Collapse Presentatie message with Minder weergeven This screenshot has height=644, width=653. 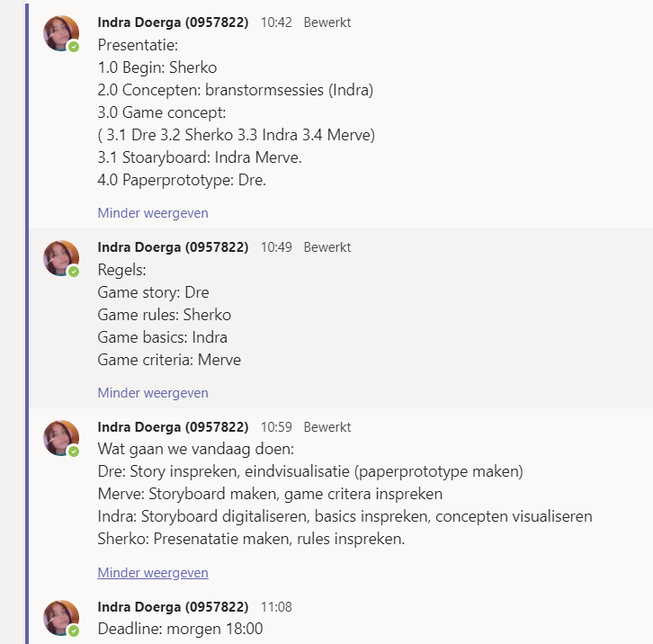coord(153,213)
